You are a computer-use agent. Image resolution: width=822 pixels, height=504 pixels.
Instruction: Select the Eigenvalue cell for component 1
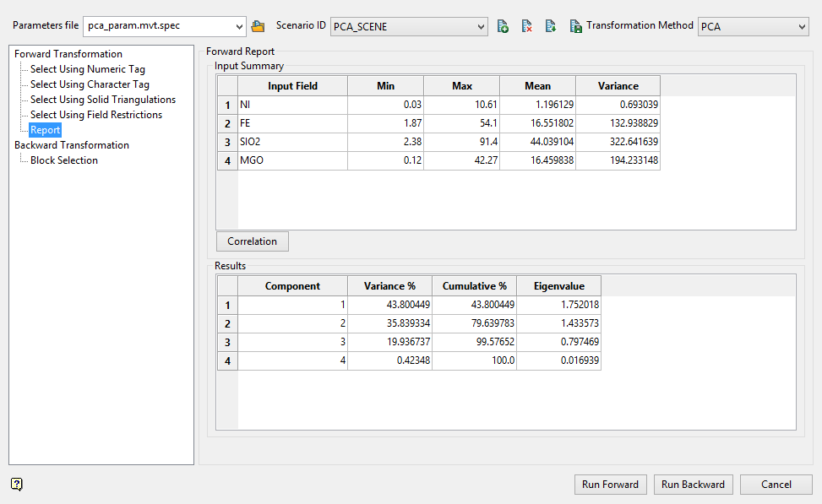point(558,305)
